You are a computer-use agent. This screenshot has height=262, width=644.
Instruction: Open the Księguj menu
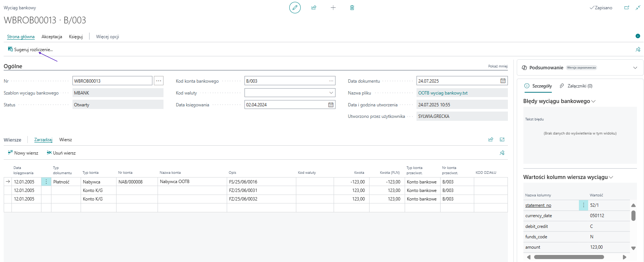(76, 37)
